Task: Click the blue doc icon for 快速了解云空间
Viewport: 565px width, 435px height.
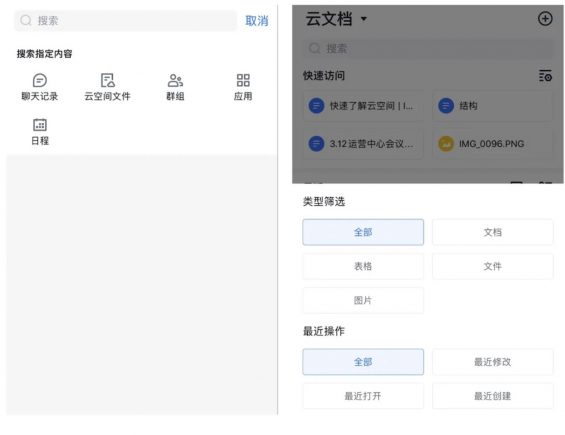Action: pyautogui.click(x=316, y=106)
